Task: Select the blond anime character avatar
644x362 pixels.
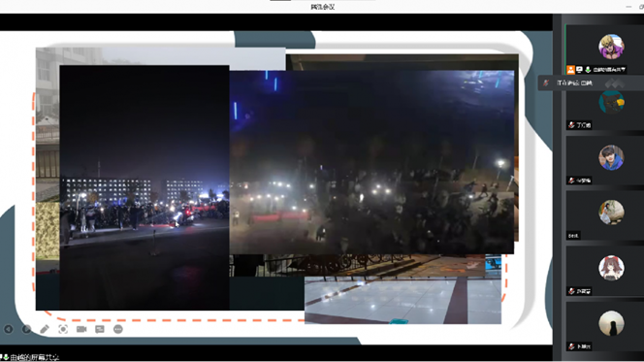Action: click(611, 47)
